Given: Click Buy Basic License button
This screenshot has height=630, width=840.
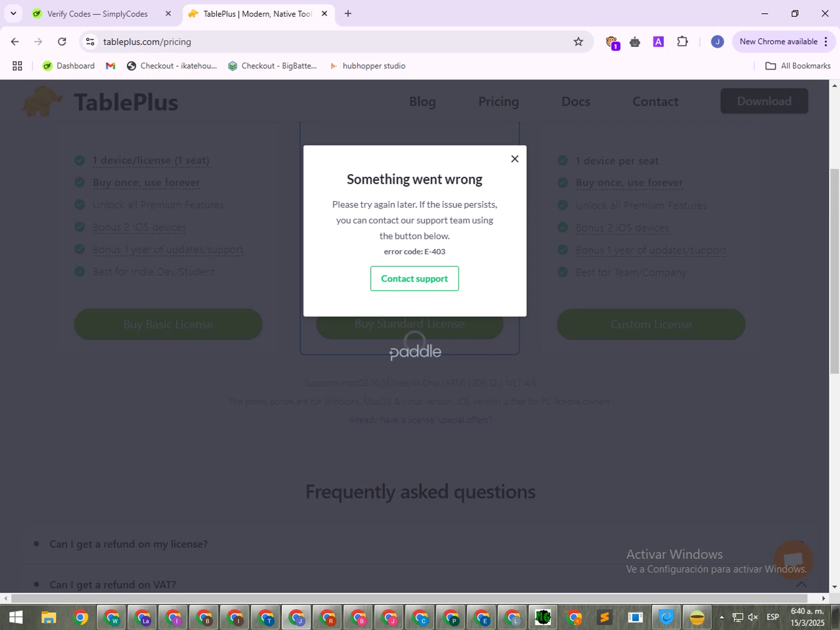Looking at the screenshot, I should (168, 324).
